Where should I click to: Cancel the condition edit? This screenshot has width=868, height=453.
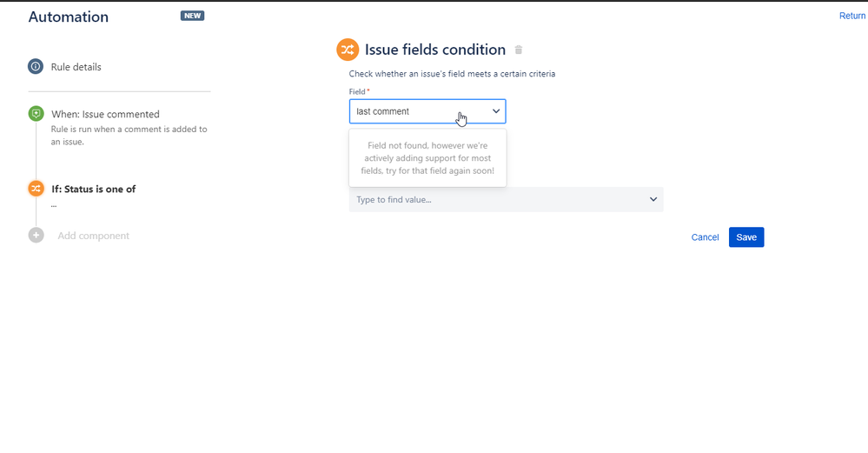coord(705,237)
